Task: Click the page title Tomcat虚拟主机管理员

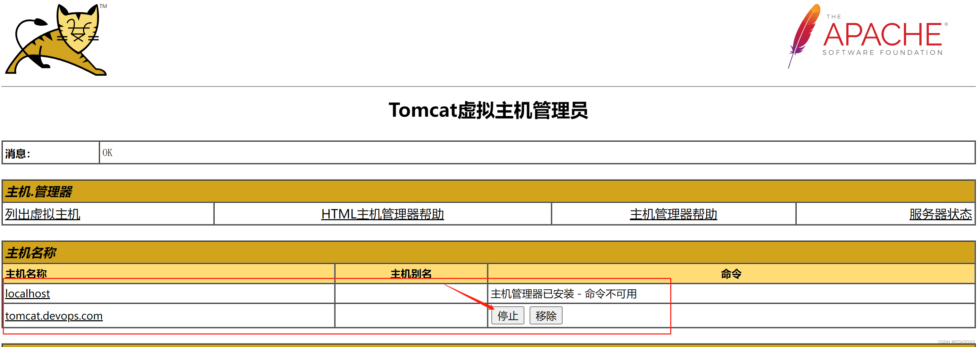Action: pyautogui.click(x=488, y=110)
